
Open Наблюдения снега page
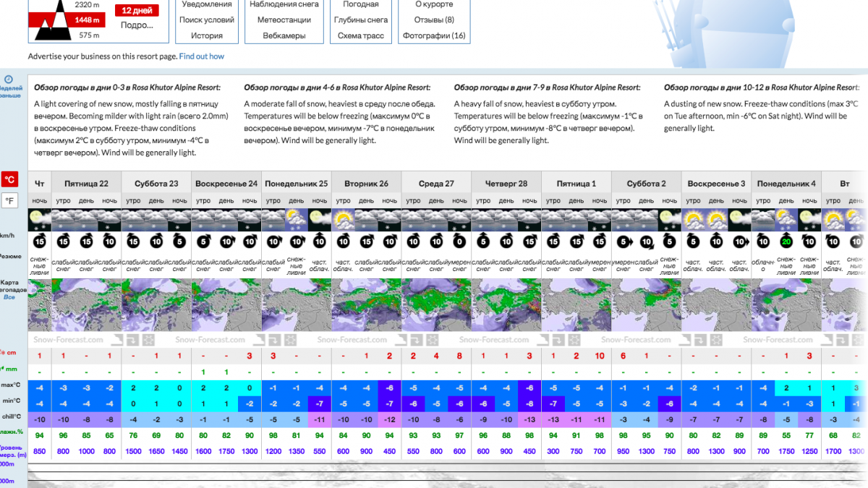[x=284, y=4]
